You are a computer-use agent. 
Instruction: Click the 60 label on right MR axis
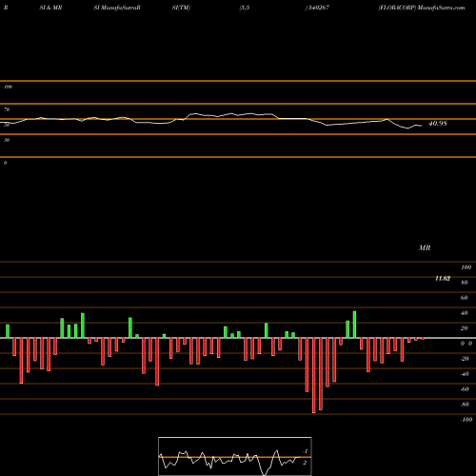pos(465,298)
